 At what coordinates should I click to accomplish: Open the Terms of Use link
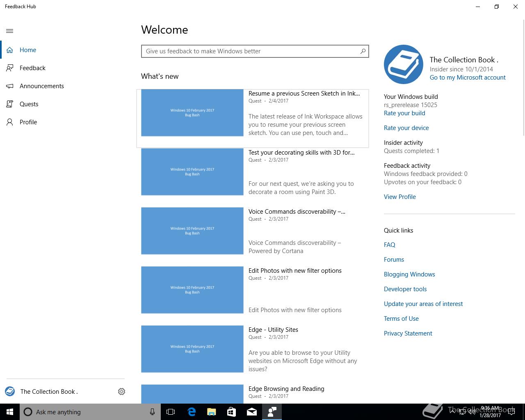click(x=401, y=319)
